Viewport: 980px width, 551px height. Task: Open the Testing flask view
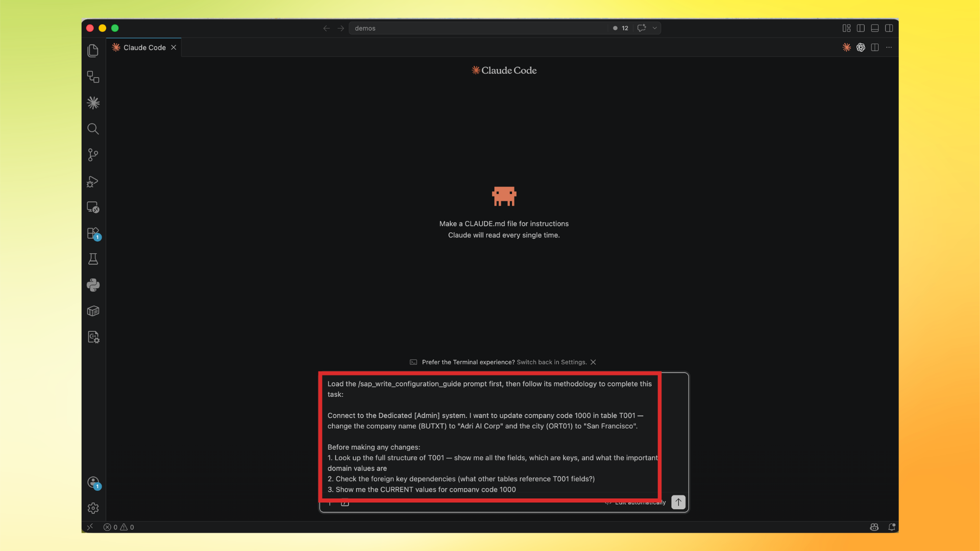tap(93, 259)
